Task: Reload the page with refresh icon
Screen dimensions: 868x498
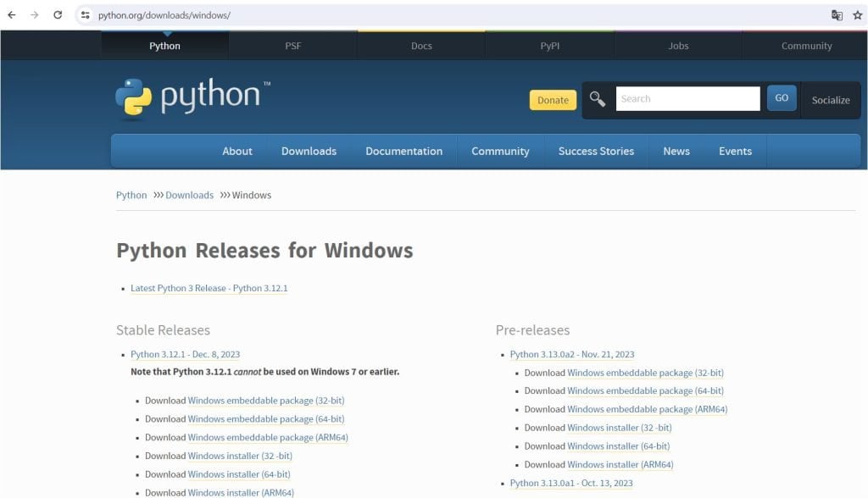Action: click(x=58, y=15)
